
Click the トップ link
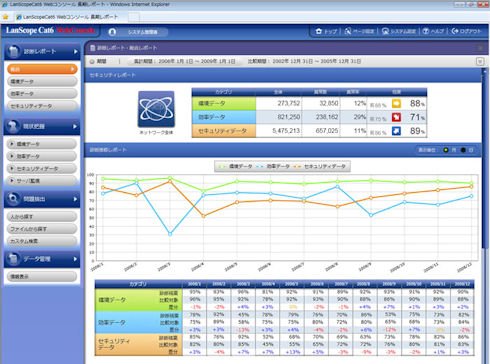(330, 31)
